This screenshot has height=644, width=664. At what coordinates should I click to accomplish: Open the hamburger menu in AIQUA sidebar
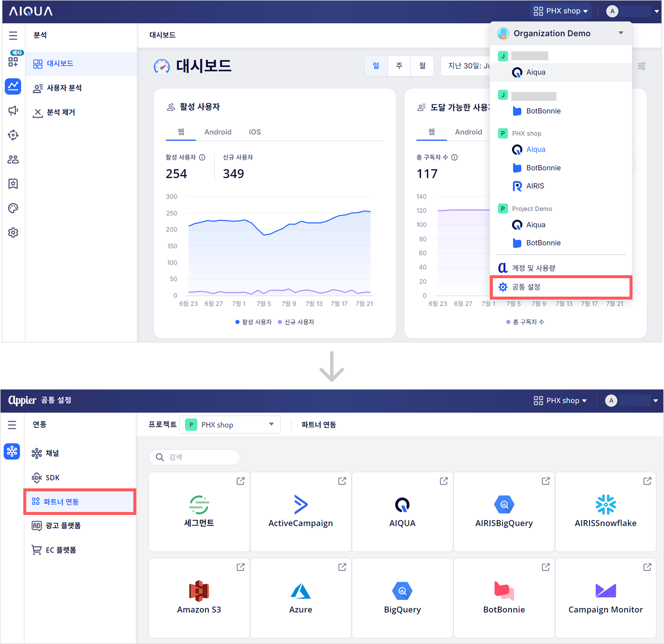coord(13,35)
